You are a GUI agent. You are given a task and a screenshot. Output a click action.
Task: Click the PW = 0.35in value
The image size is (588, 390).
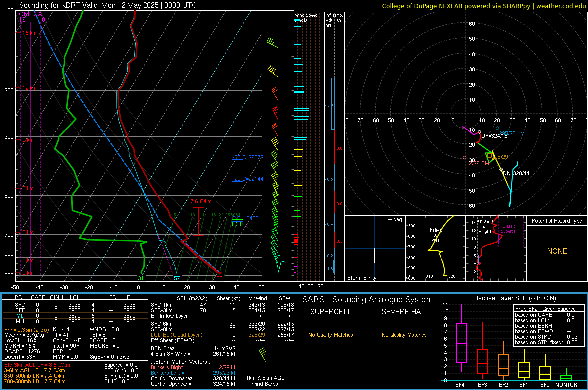(x=27, y=329)
